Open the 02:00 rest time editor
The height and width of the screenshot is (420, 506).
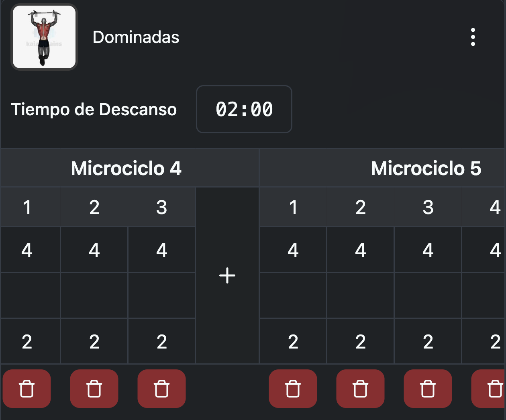(244, 109)
